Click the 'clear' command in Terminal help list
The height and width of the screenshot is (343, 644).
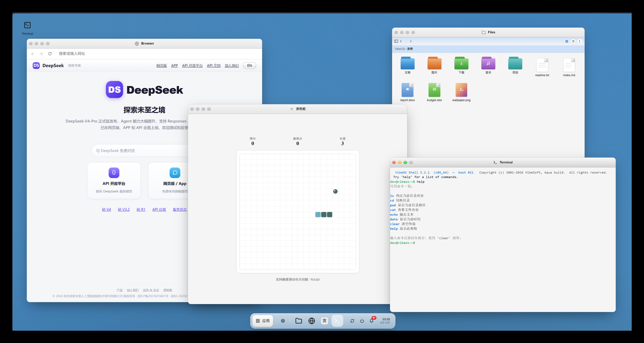pyautogui.click(x=395, y=224)
